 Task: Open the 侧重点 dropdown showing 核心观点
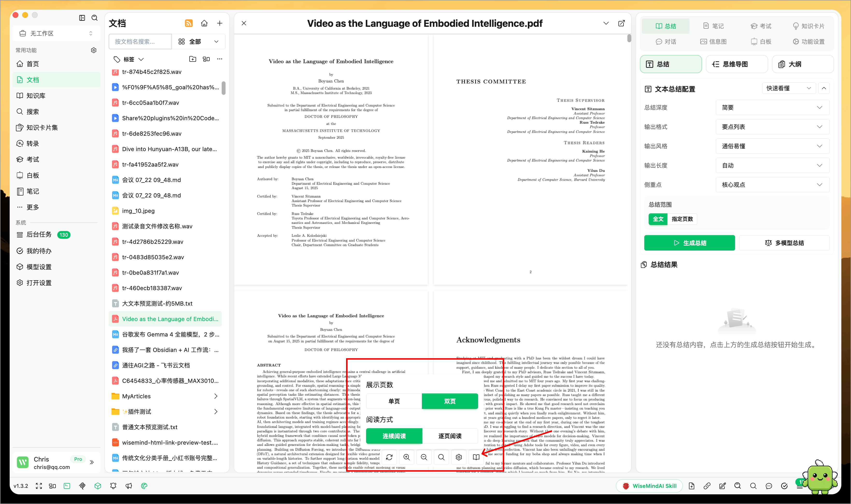click(772, 185)
